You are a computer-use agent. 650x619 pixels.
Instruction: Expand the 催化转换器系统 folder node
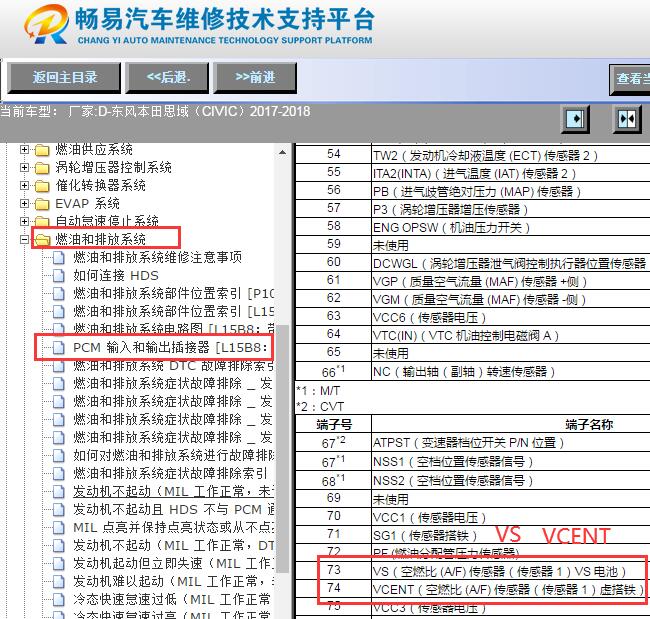click(24, 185)
